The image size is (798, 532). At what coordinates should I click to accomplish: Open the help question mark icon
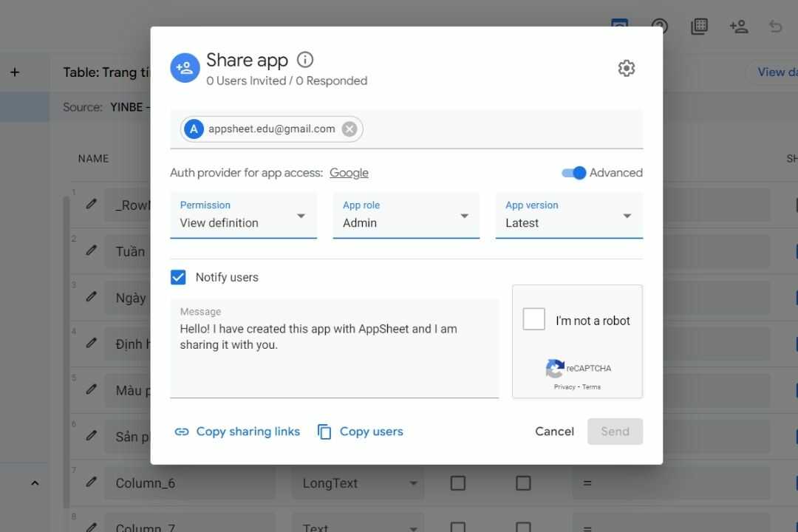(x=659, y=27)
